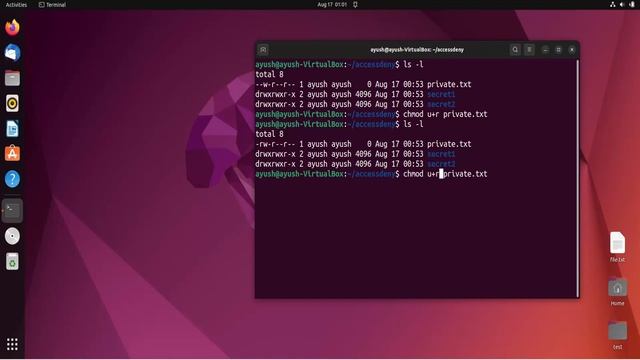
Task: Open the Activities overview
Action: [16, 4]
